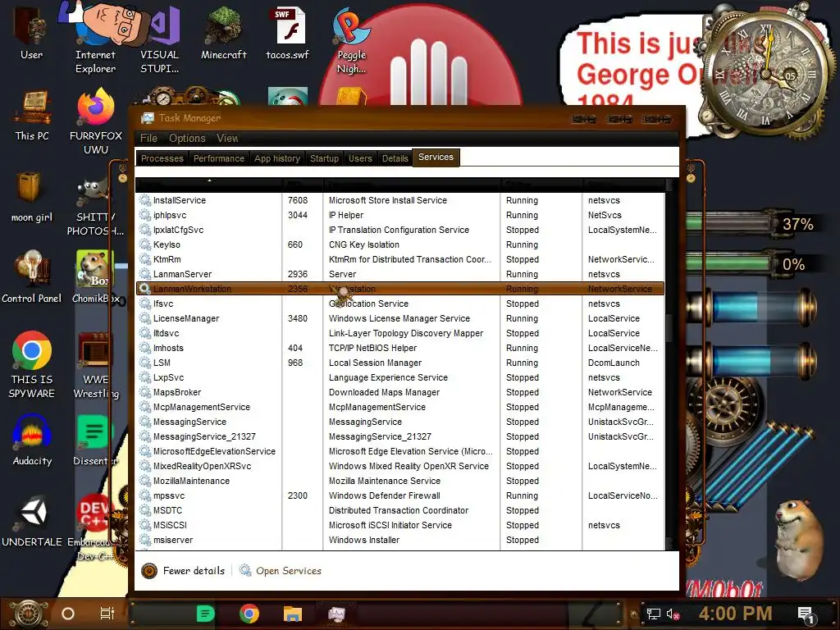Launch the Dissenter desktop icon
The image size is (840, 630).
pyautogui.click(x=96, y=440)
